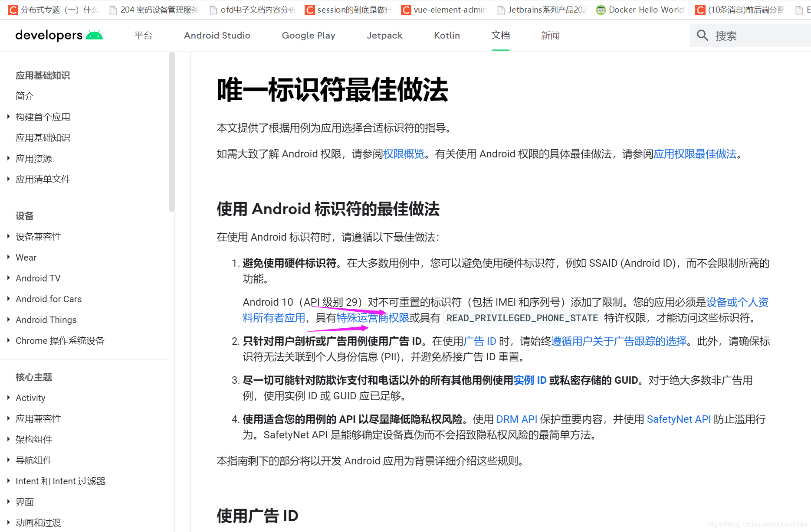Expand the Android TV section

(x=9, y=278)
